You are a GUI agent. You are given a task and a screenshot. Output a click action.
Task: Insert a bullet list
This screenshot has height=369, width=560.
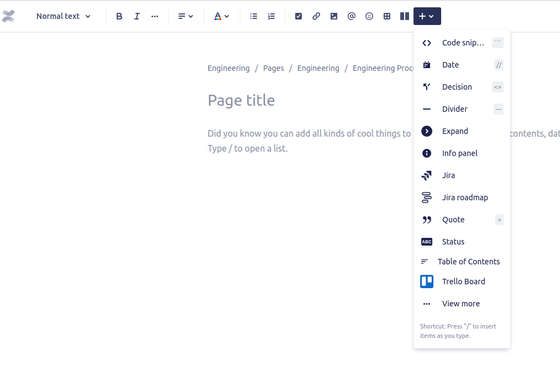254,16
